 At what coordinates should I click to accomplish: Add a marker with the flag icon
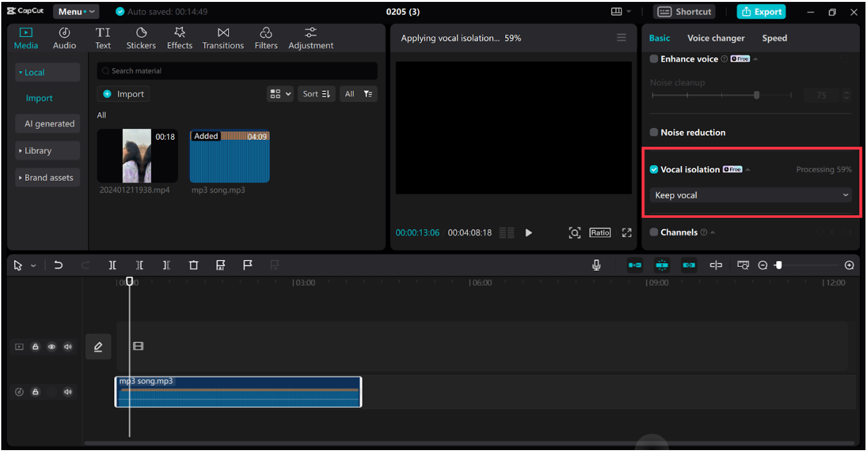coord(248,265)
